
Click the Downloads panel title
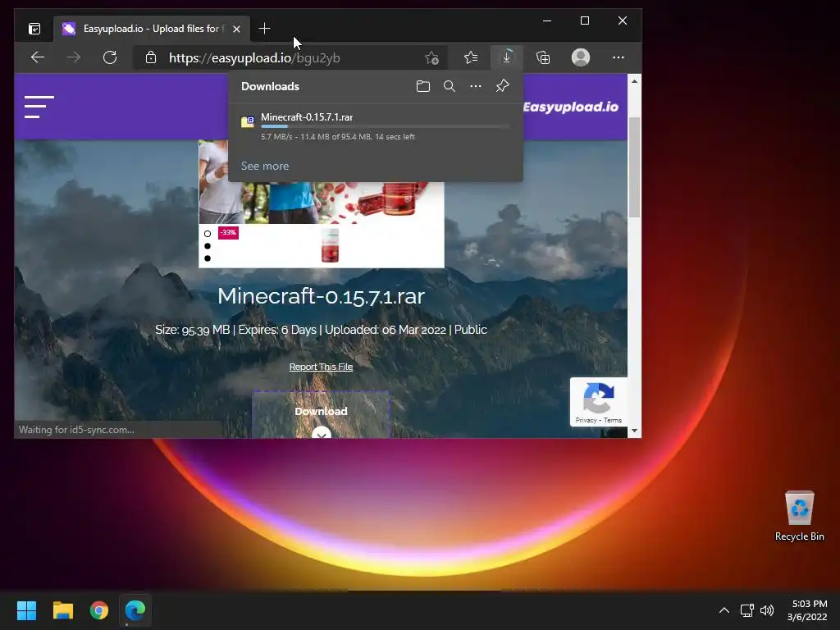(x=270, y=86)
